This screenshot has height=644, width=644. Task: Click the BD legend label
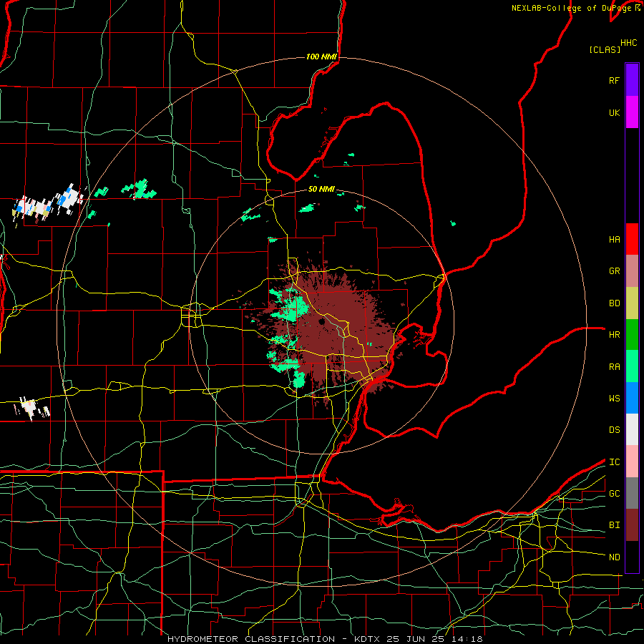point(614,303)
